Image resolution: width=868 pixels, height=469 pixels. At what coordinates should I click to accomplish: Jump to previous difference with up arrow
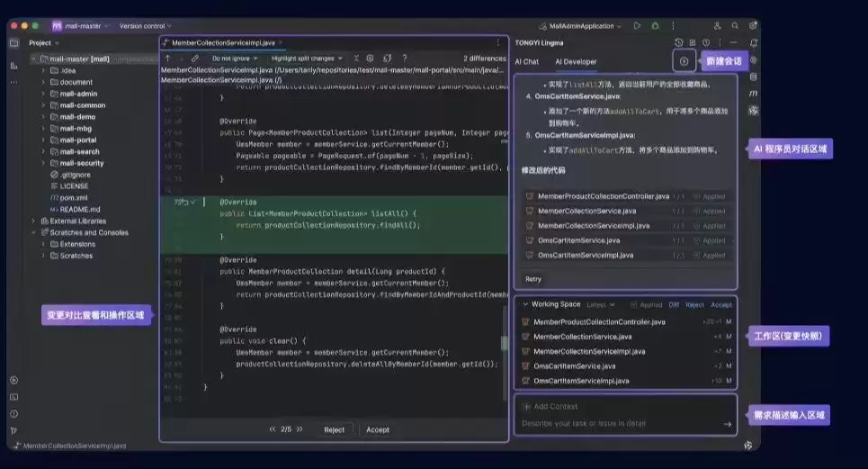tap(167, 59)
